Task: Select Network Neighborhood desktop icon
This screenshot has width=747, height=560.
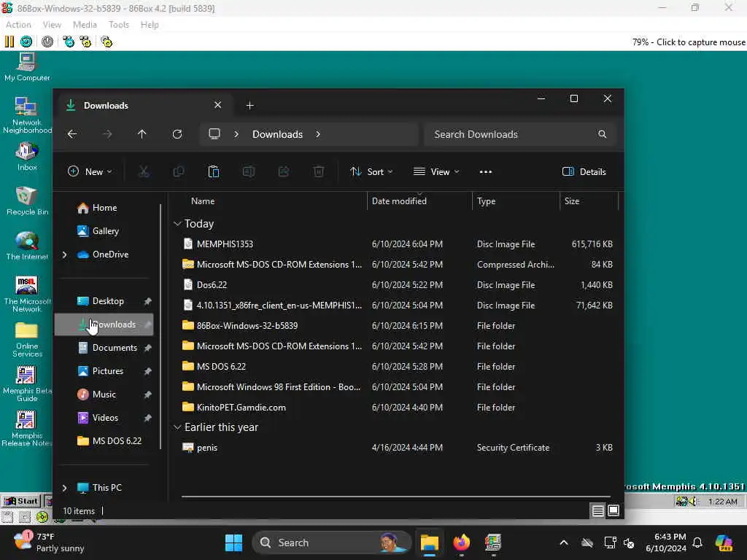Action: pos(27,115)
